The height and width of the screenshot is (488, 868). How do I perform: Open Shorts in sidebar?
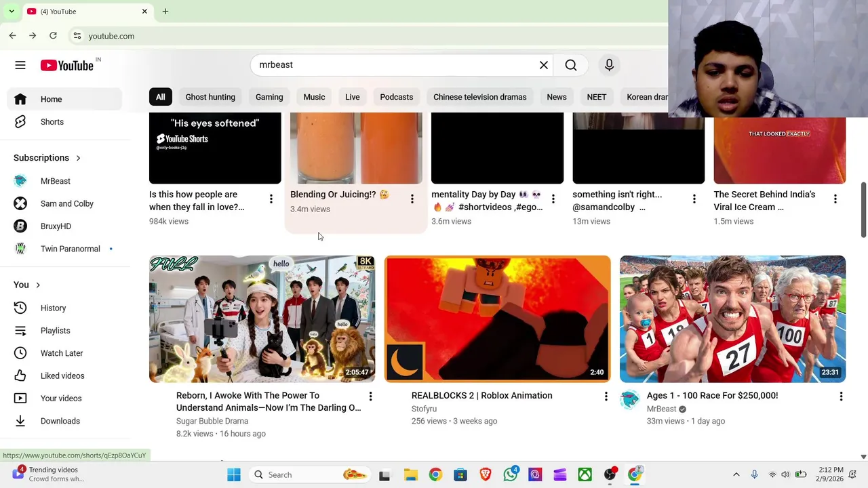tap(65, 122)
